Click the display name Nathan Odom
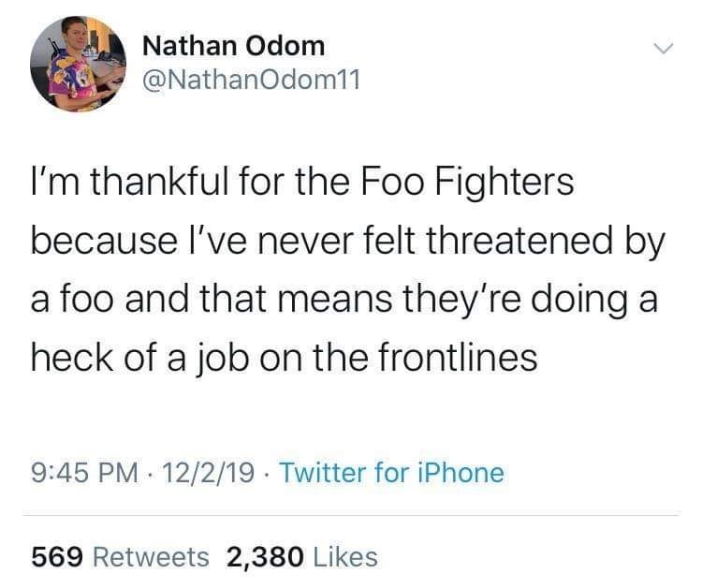This screenshot has height=588, width=702. point(233,45)
